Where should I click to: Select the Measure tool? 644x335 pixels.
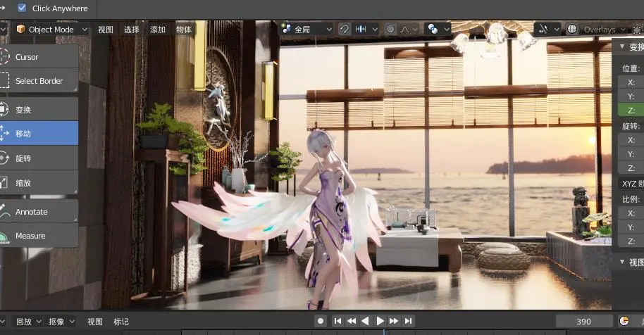point(39,236)
